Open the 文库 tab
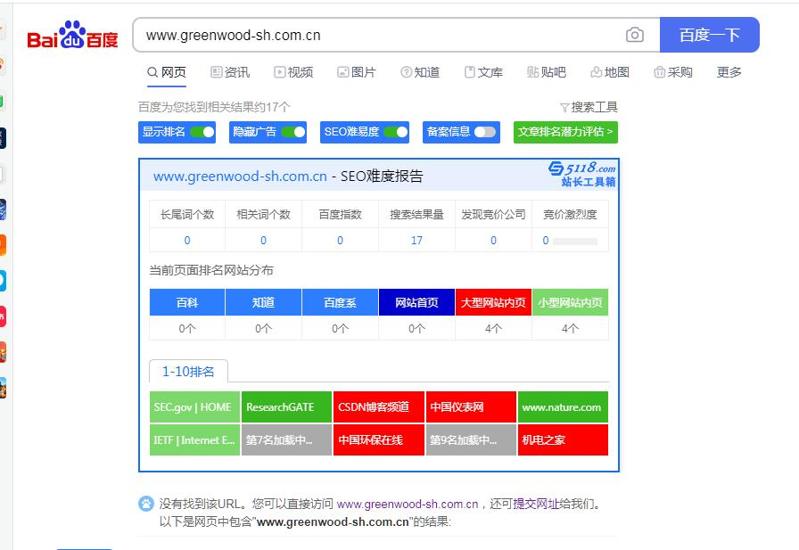The height and width of the screenshot is (550, 799). (484, 72)
